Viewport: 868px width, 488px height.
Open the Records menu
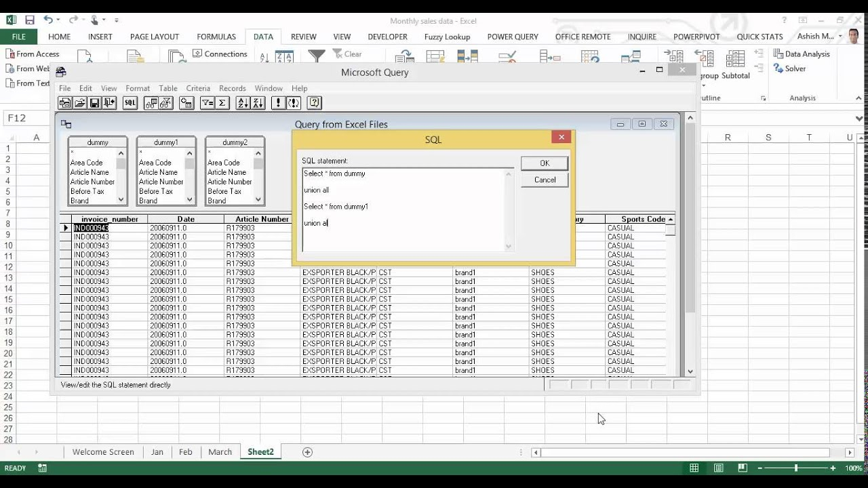coord(233,88)
